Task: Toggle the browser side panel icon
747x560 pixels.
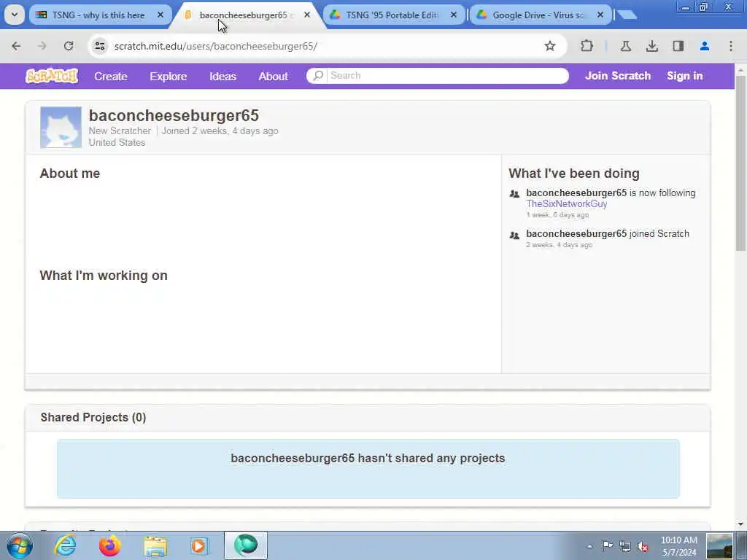Action: click(x=678, y=46)
